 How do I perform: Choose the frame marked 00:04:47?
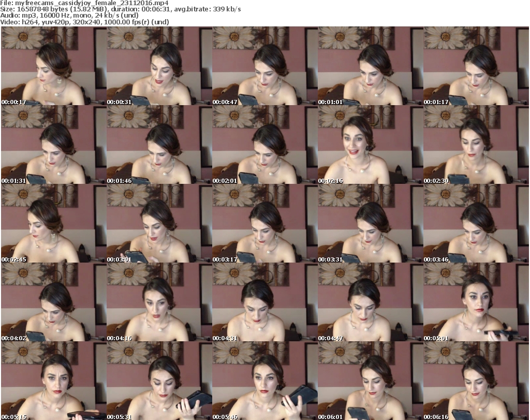coord(371,302)
